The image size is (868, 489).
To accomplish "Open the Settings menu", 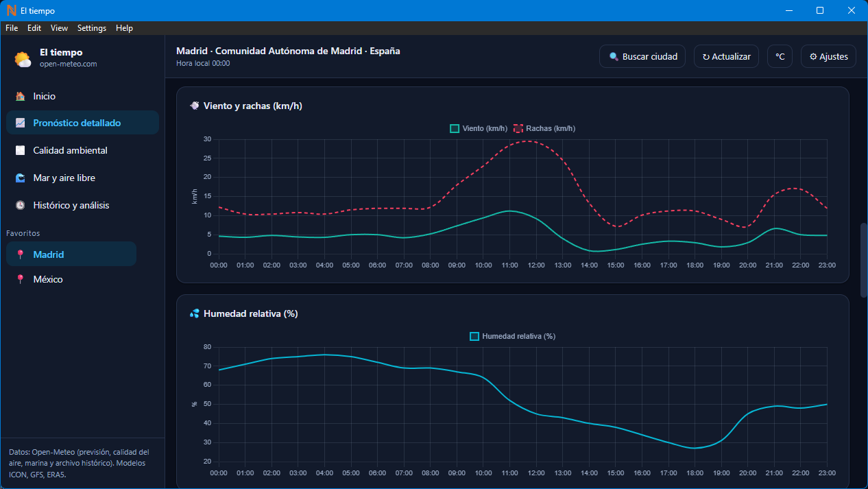I will (x=92, y=28).
